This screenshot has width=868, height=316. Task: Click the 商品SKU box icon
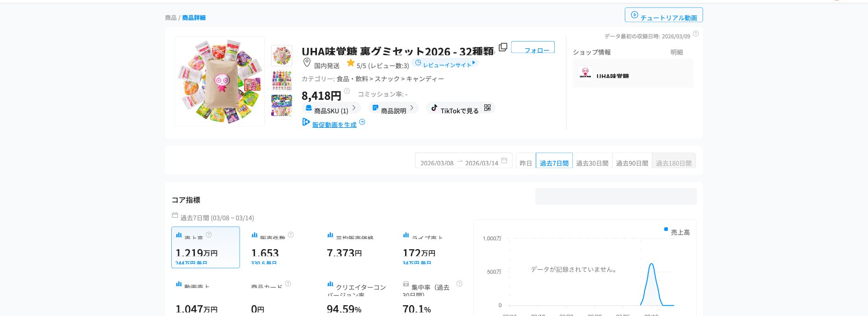click(308, 108)
